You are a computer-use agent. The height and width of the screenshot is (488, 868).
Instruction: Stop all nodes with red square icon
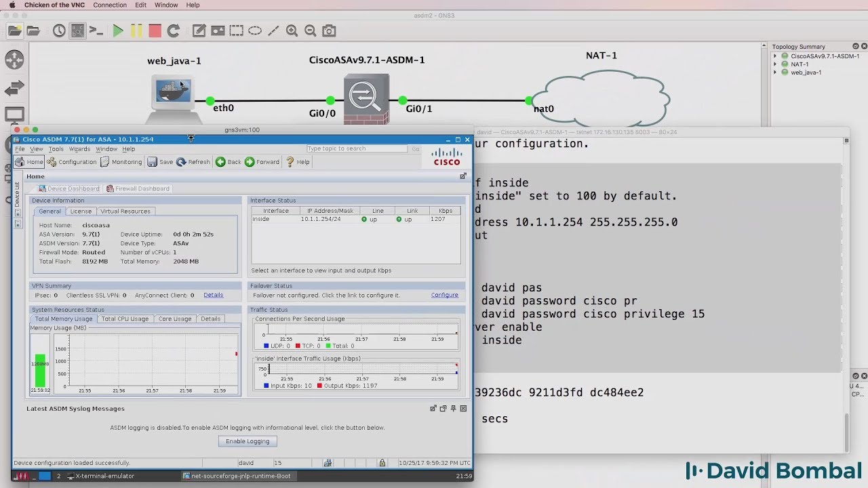pos(155,30)
